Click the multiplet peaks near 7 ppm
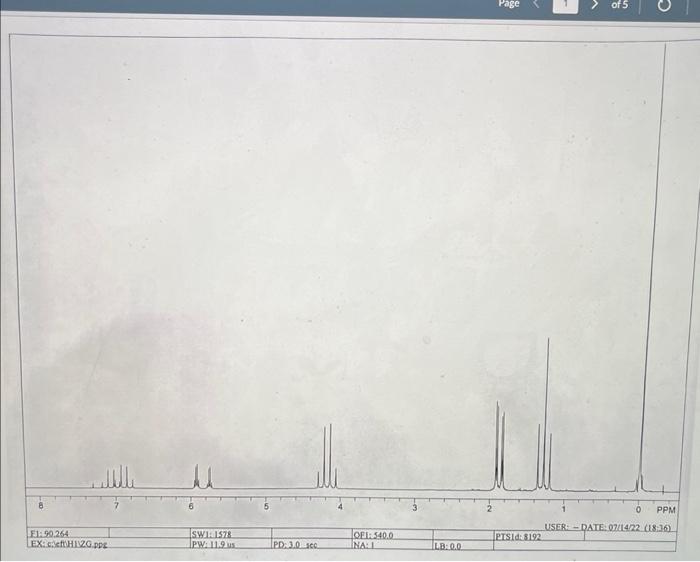Image resolution: width=700 pixels, height=562 pixels. click(x=113, y=477)
